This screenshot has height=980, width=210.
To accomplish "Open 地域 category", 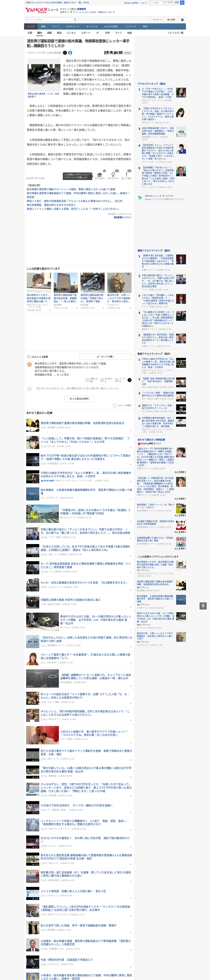I will pos(130,33).
